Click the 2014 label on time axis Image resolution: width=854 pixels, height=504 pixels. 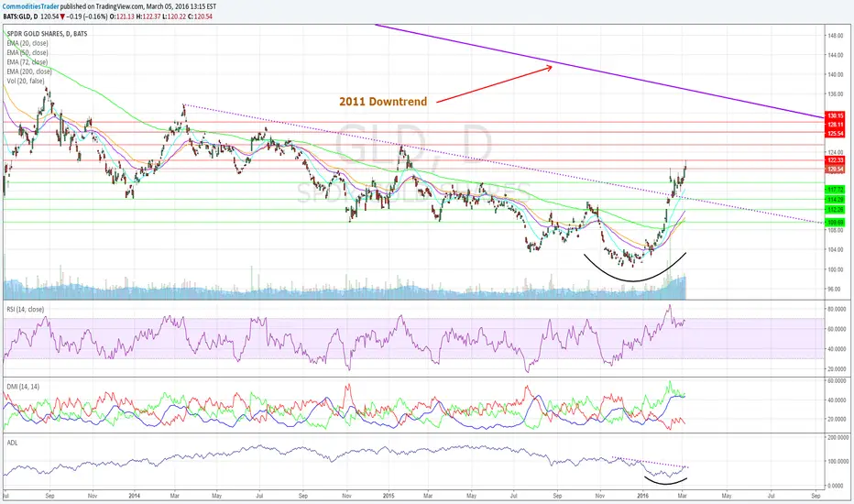click(x=135, y=496)
